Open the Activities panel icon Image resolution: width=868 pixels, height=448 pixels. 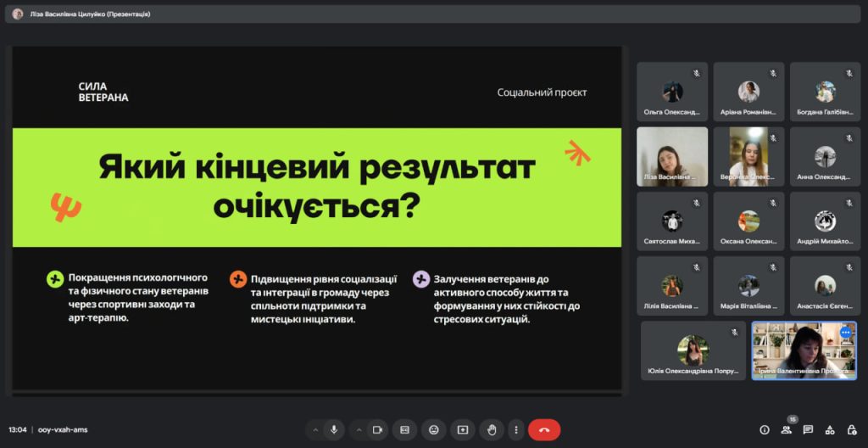pyautogui.click(x=830, y=430)
